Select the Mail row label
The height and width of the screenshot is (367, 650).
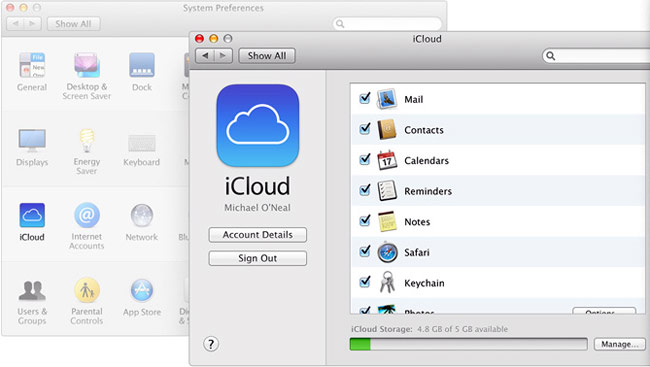(414, 100)
